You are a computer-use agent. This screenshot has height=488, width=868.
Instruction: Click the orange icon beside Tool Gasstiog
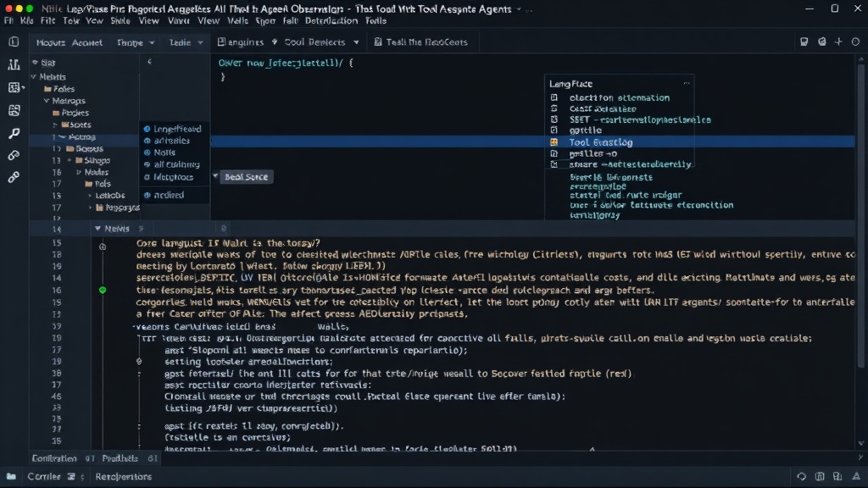tap(554, 142)
